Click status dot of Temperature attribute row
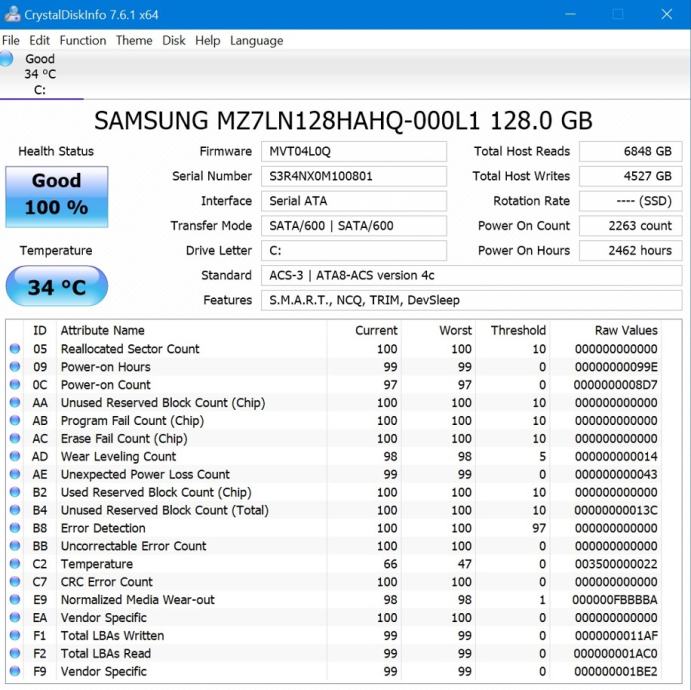This screenshot has height=690, width=691. [15, 564]
